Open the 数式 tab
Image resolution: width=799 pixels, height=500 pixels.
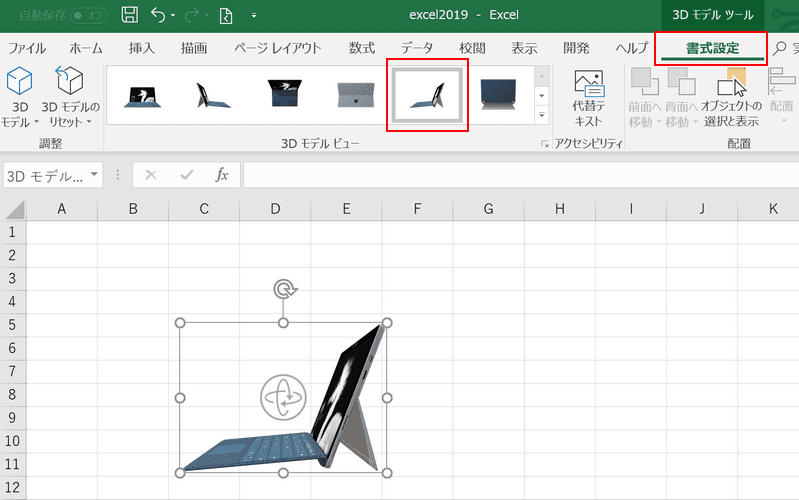[x=362, y=48]
